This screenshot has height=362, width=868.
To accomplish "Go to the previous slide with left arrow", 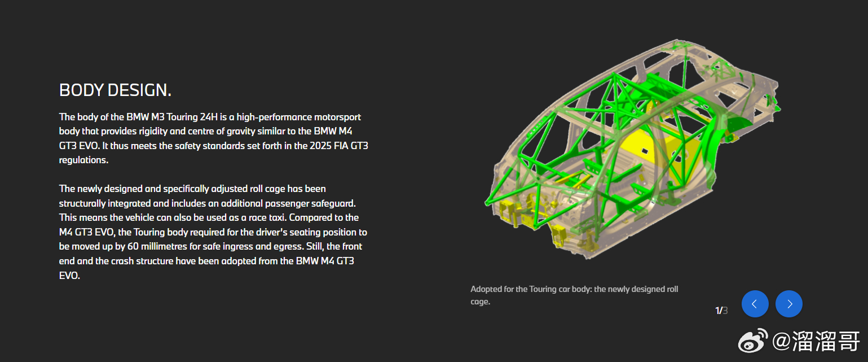I will click(x=755, y=304).
